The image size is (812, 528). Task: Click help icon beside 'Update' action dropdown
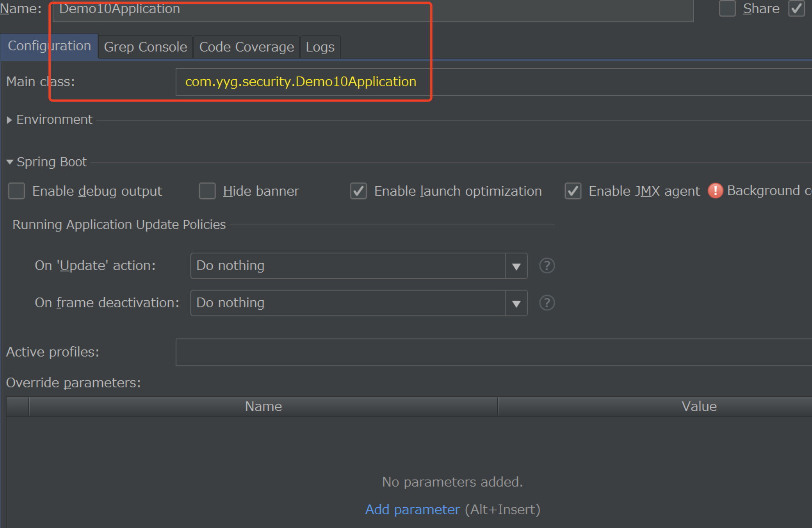[547, 266]
